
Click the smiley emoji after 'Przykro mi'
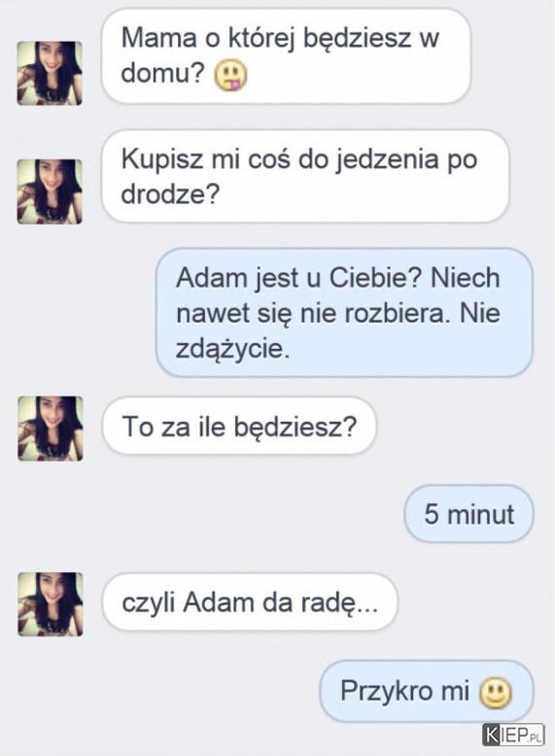(x=495, y=693)
